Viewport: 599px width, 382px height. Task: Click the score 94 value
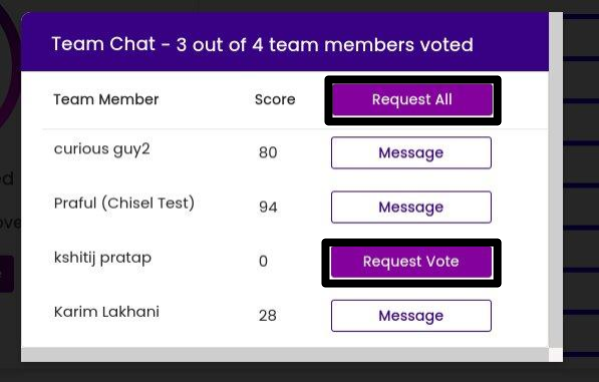(x=268, y=207)
